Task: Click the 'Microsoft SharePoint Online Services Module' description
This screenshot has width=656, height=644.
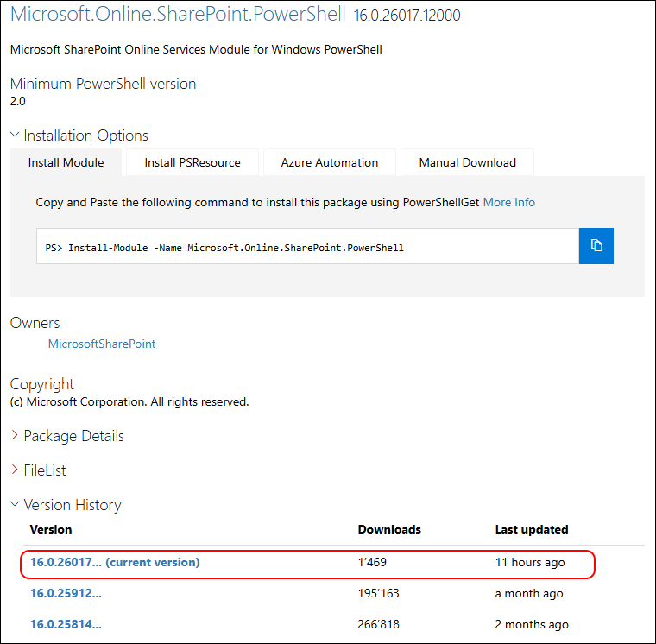Action: click(196, 49)
